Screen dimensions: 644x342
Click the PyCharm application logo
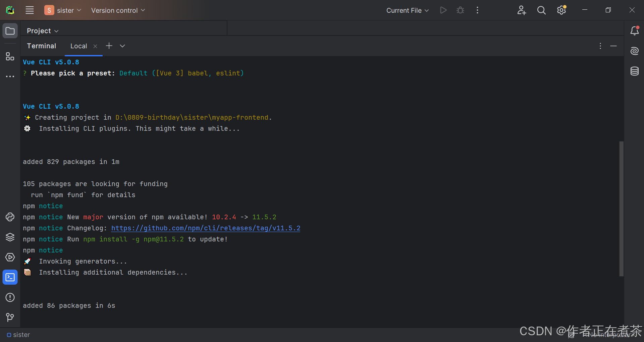pos(10,10)
